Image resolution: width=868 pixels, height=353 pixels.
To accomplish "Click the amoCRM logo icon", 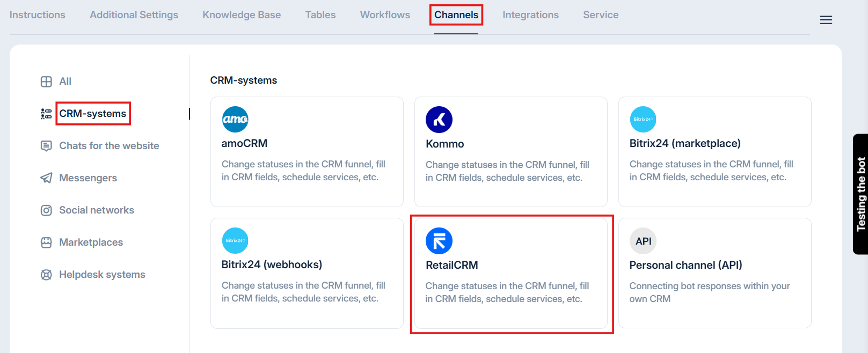I will [x=235, y=119].
